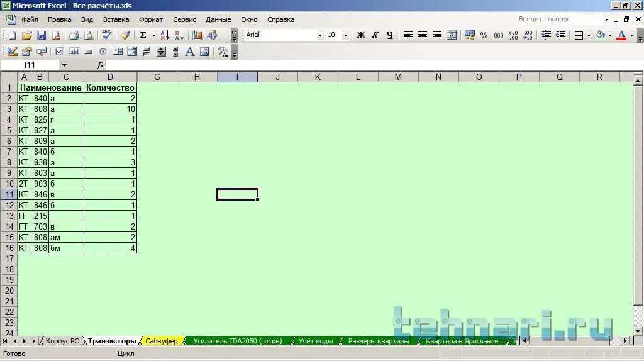
Task: Save the workbook with the floppy disk icon
Action: tap(42, 35)
